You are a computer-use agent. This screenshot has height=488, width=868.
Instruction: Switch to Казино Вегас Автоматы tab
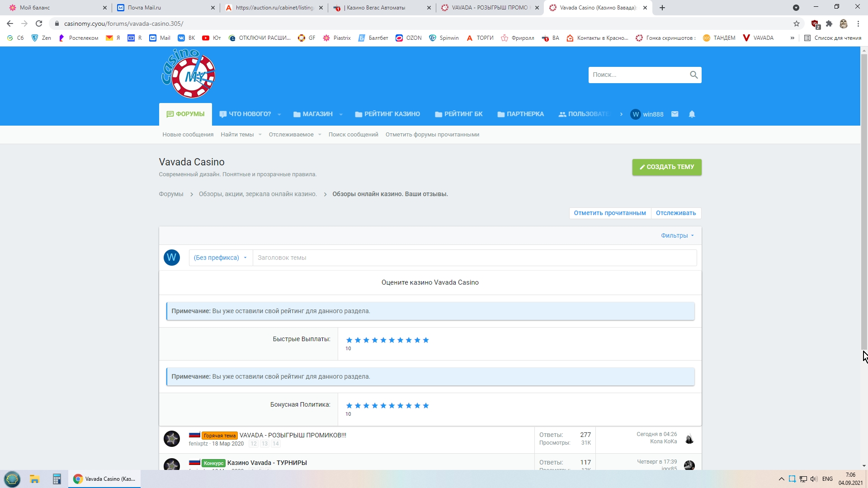click(382, 8)
